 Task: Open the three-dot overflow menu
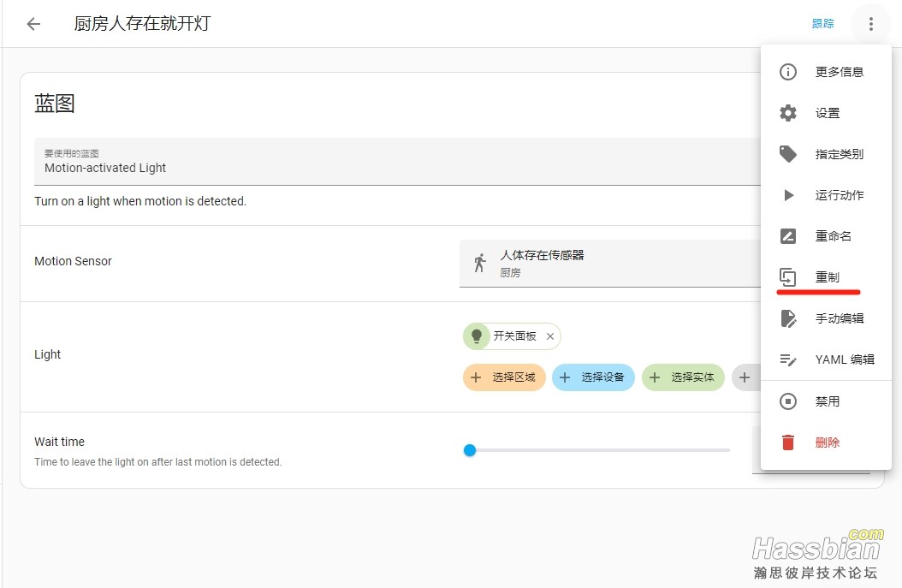[x=871, y=24]
